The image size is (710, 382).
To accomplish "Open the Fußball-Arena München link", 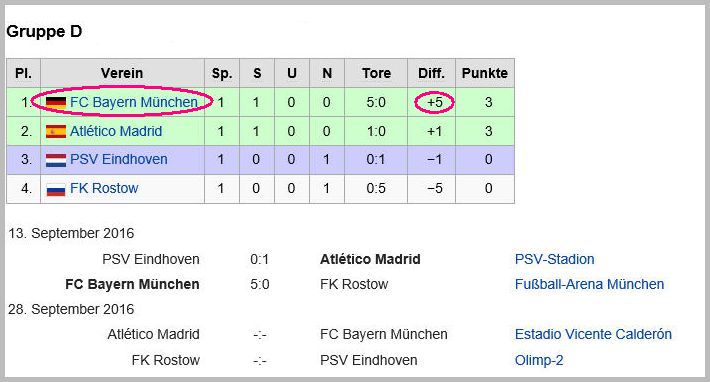I will point(589,284).
